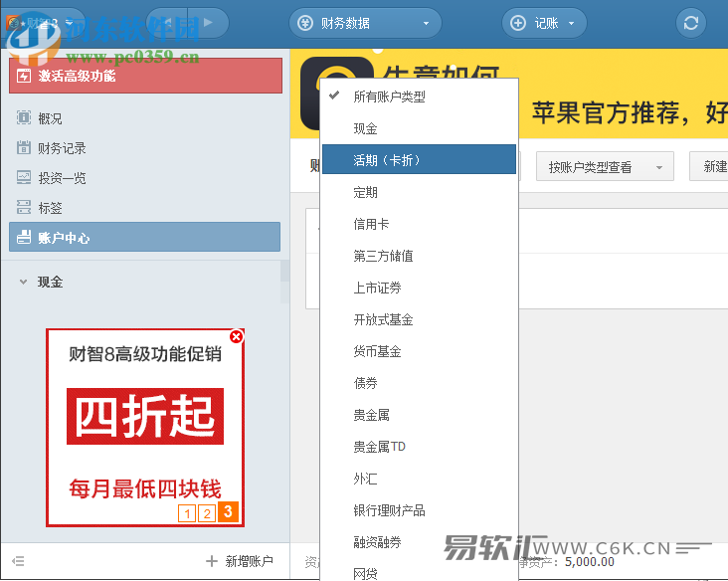Viewport: 728px width, 581px height.
Task: Click the 概况 overview sidebar icon
Action: click(24, 118)
